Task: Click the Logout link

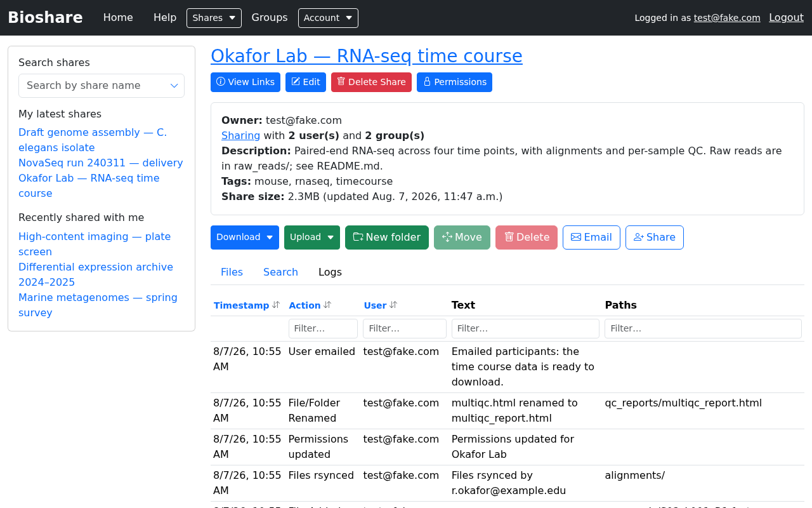Action: [786, 18]
